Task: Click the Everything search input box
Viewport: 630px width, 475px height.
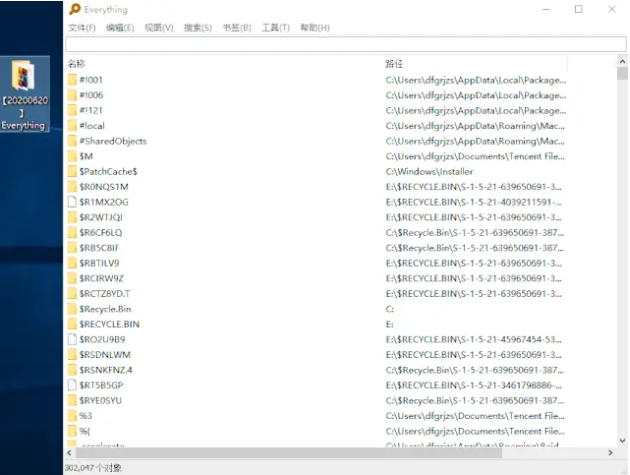Action: 346,44
